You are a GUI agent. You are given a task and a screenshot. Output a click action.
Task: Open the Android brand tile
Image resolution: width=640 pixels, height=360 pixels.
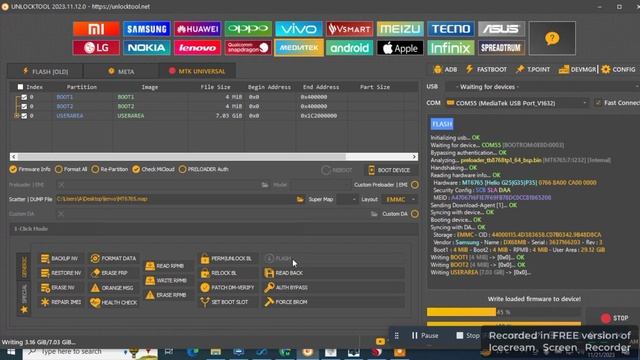[349, 48]
